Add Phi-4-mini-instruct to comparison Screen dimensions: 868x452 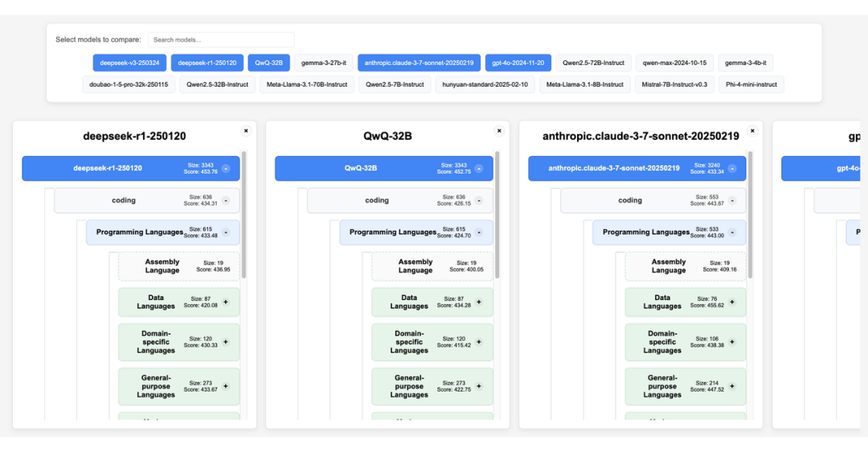pyautogui.click(x=751, y=84)
